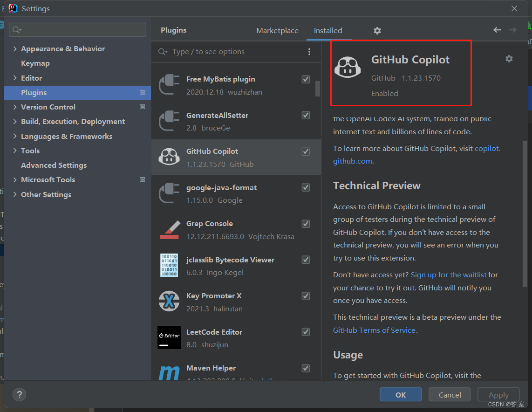
Task: Click the OK button
Action: [401, 395]
